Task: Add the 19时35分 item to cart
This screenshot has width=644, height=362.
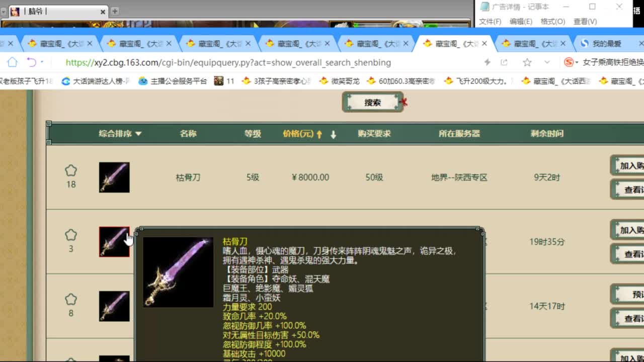Action: pyautogui.click(x=628, y=230)
